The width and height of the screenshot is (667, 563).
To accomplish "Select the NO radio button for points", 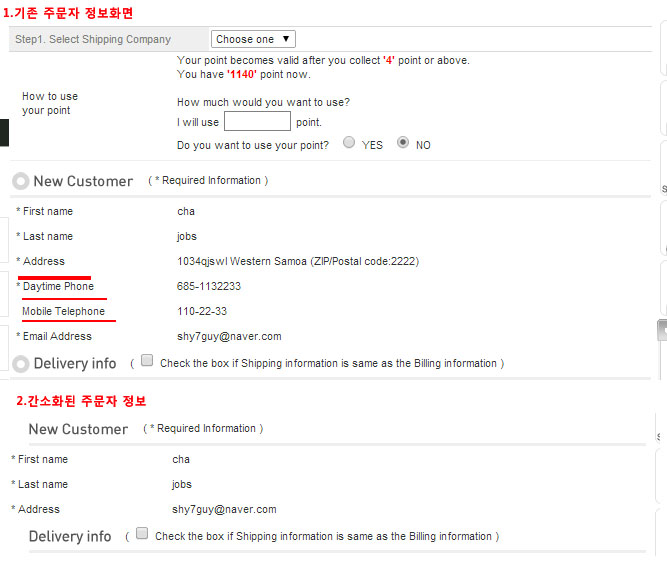I will [x=403, y=143].
